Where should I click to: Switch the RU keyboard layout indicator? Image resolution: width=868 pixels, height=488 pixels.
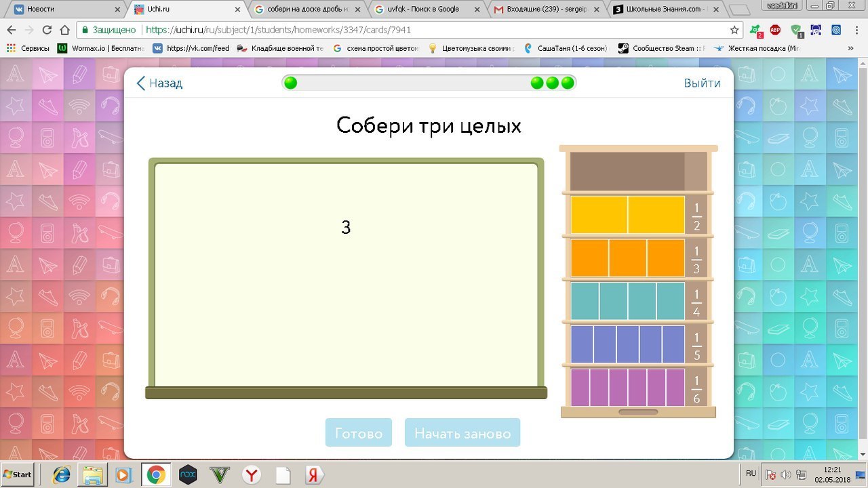click(750, 473)
